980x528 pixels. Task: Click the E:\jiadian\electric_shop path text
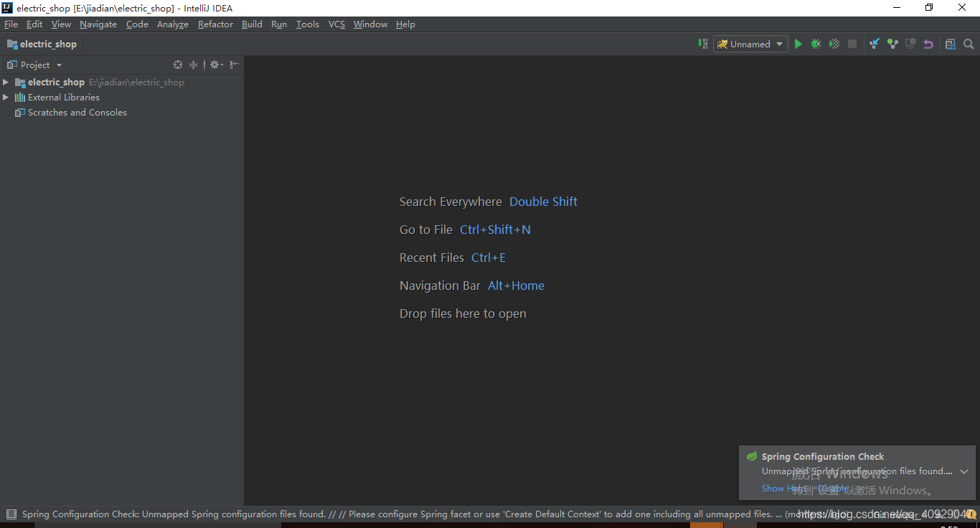(x=136, y=82)
